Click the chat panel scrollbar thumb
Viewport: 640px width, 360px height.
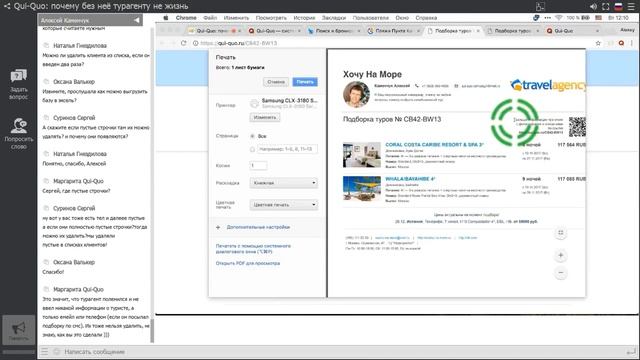(152, 330)
